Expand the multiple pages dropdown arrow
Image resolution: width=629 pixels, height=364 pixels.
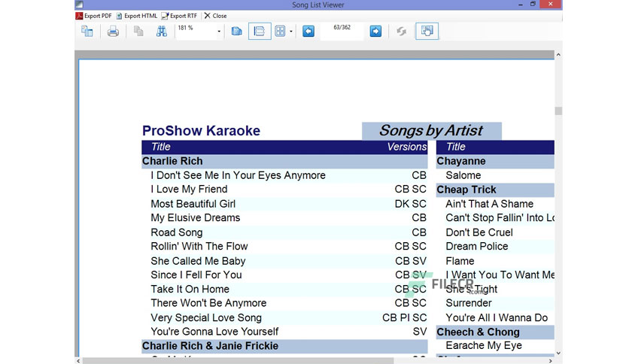[291, 32]
